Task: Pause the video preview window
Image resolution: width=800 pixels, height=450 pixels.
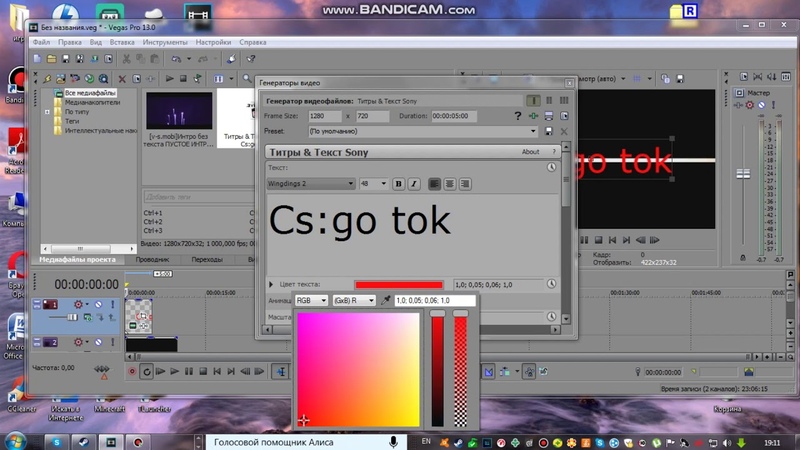Action: (x=584, y=240)
